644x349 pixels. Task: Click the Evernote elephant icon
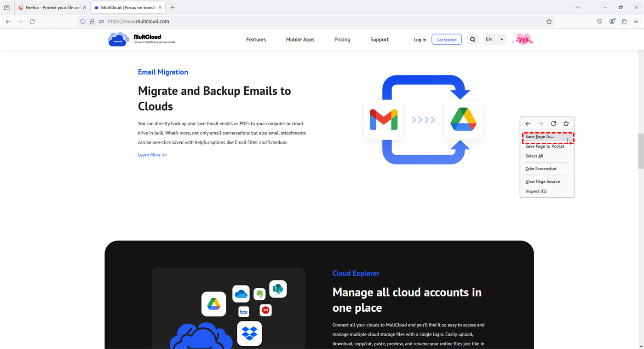[259, 294]
